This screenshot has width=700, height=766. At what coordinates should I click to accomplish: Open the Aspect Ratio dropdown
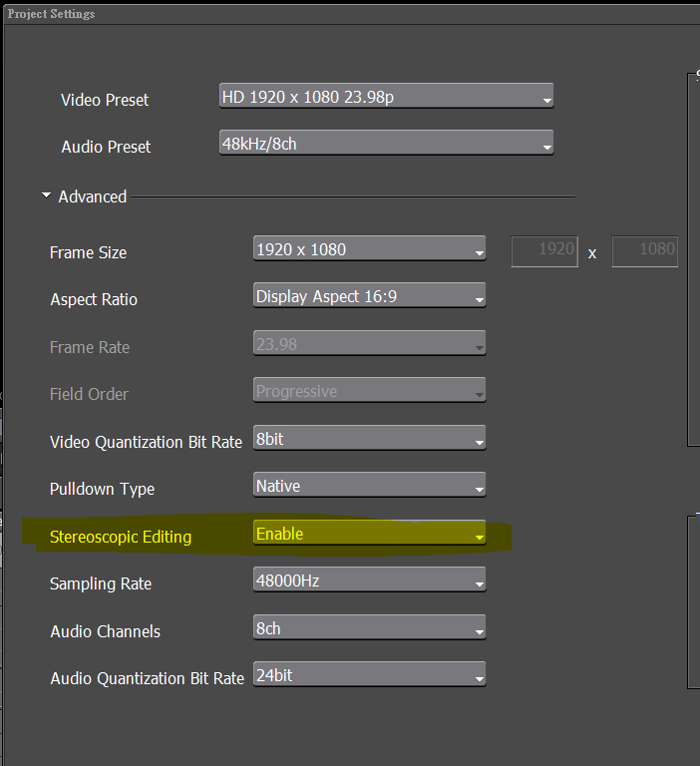tap(369, 296)
